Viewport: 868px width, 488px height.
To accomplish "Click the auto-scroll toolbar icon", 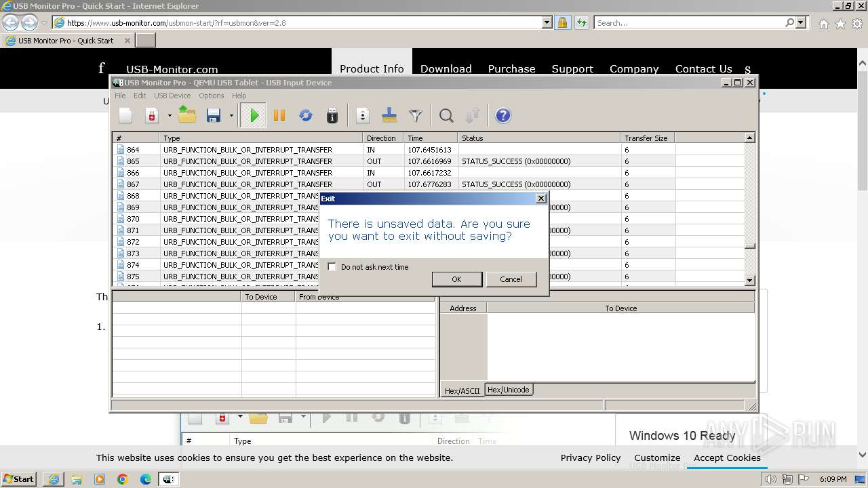I will [363, 116].
